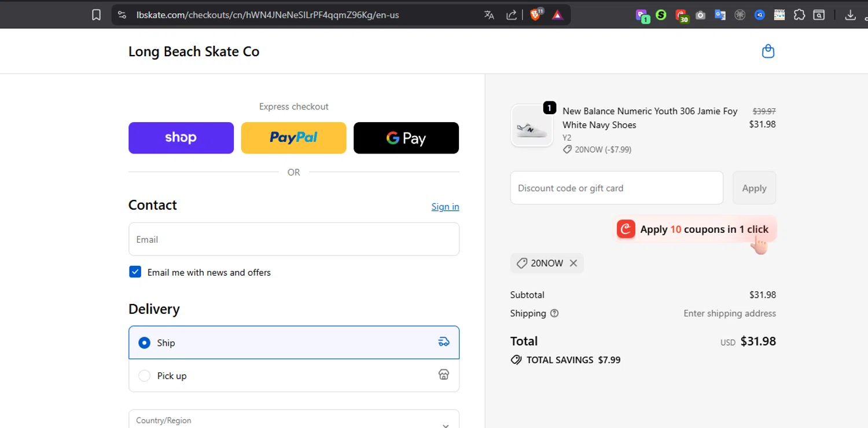Viewport: 868px width, 428px height.
Task: Select the Pick up delivery option
Action: tap(294, 375)
